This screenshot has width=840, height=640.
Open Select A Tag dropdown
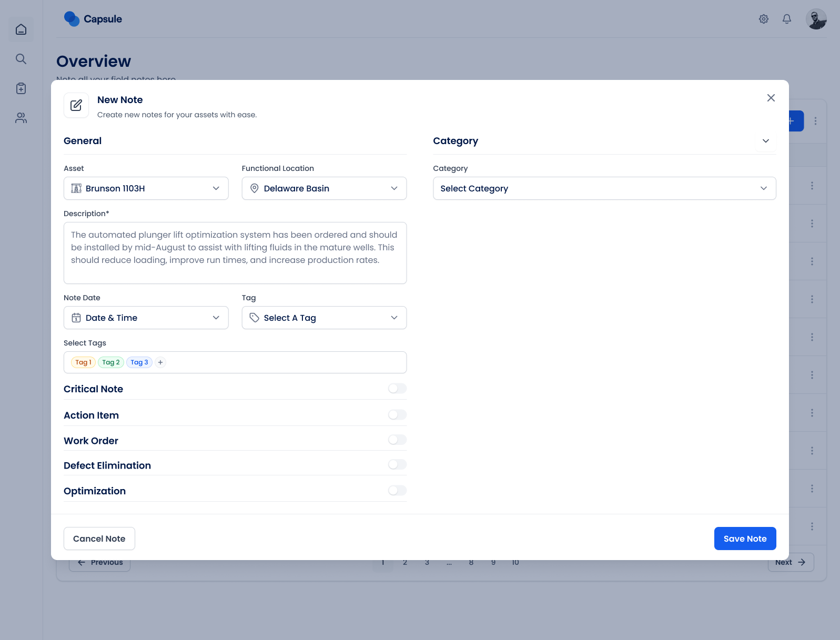pos(324,318)
